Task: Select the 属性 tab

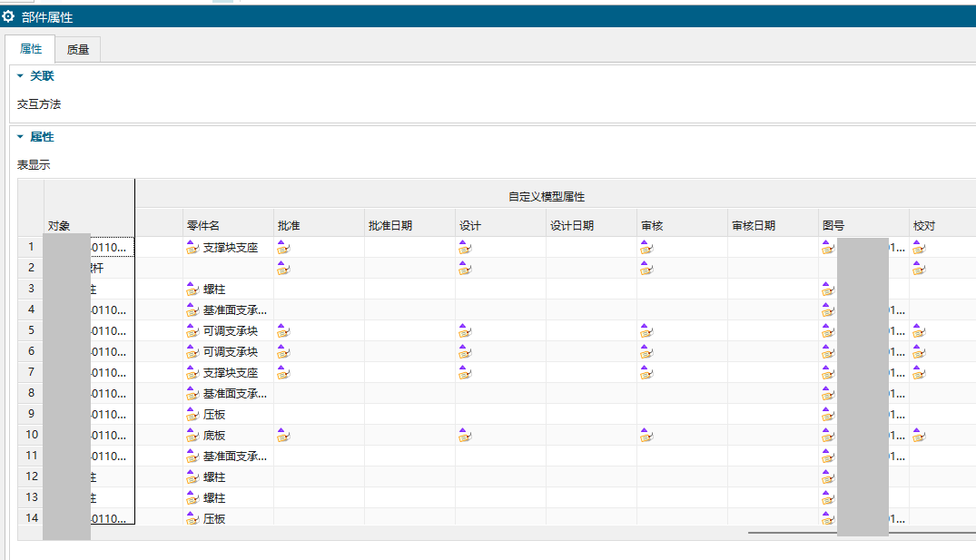Action: [31, 50]
